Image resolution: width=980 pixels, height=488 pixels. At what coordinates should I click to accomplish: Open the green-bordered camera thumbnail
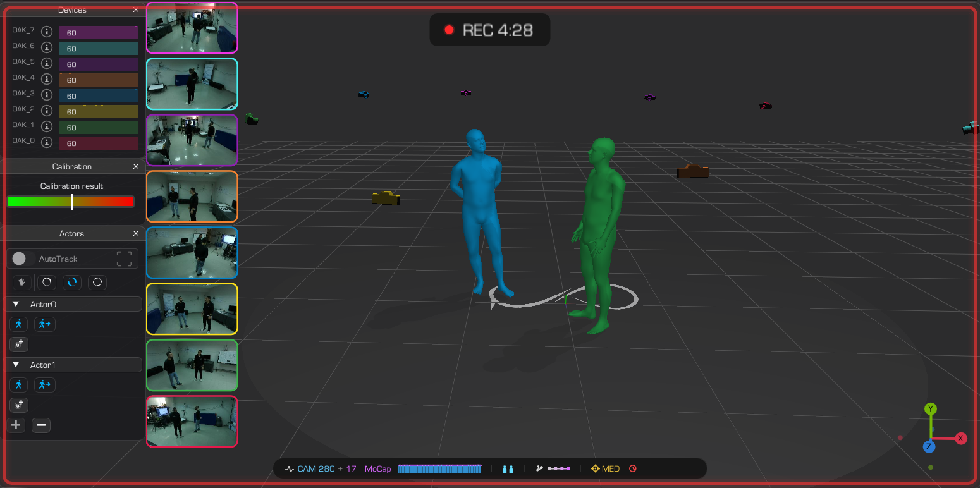pos(192,365)
